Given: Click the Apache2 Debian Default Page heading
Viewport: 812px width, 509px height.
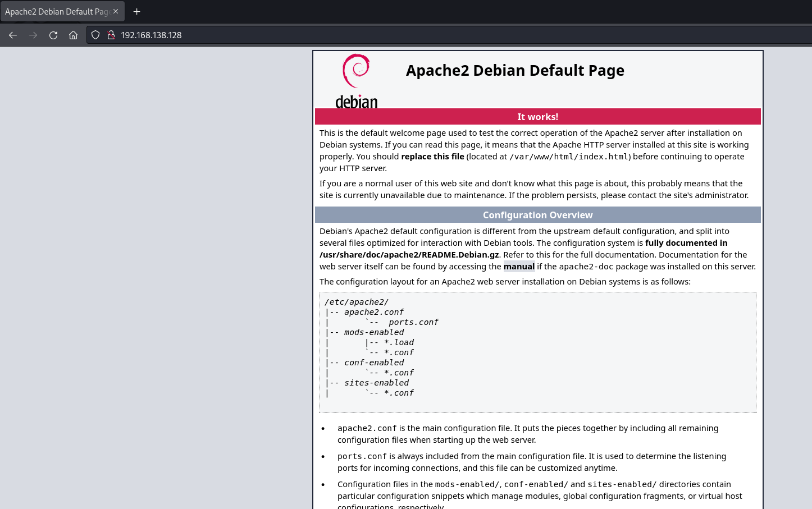Looking at the screenshot, I should pyautogui.click(x=515, y=70).
